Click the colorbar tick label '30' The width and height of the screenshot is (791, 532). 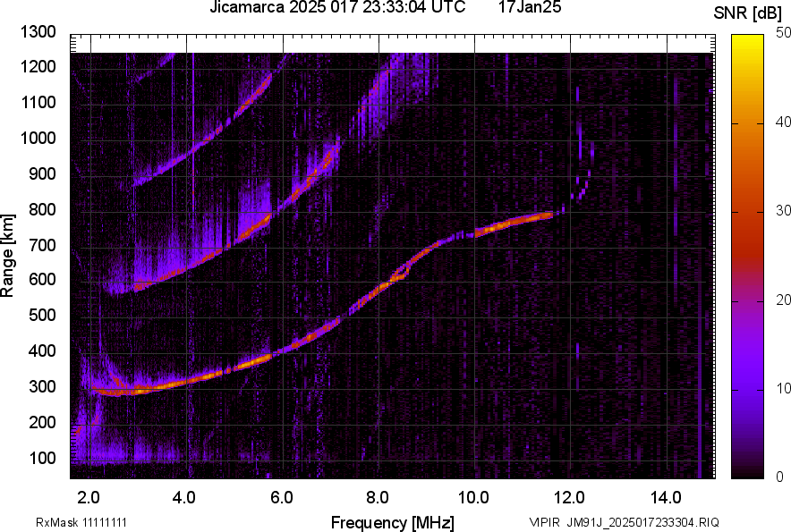point(783,210)
